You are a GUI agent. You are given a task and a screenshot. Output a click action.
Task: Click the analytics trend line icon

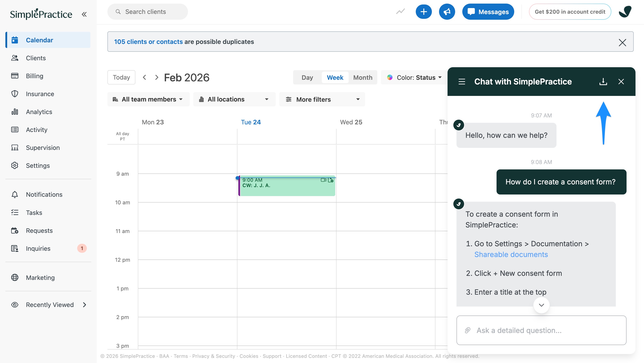(x=400, y=12)
